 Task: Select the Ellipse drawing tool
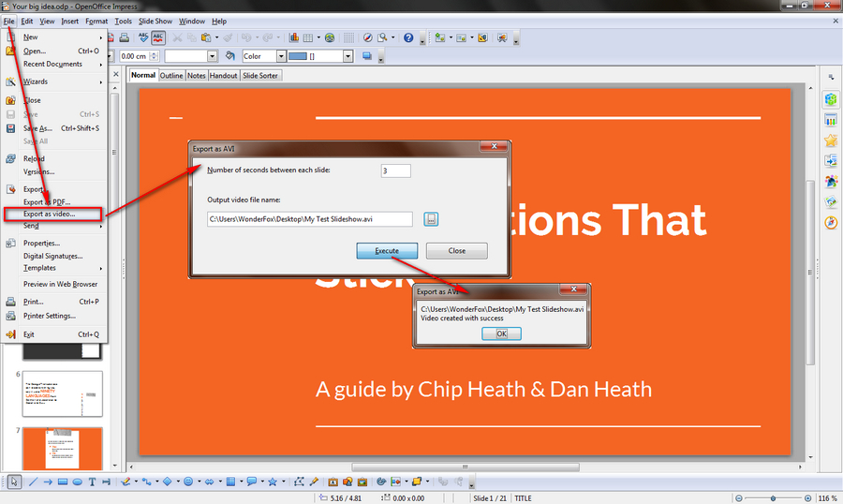[77, 482]
